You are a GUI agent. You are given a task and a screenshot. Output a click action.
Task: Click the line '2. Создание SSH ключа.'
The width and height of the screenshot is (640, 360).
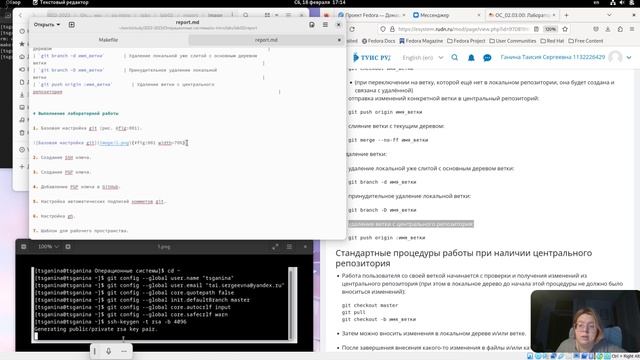[x=62, y=158]
